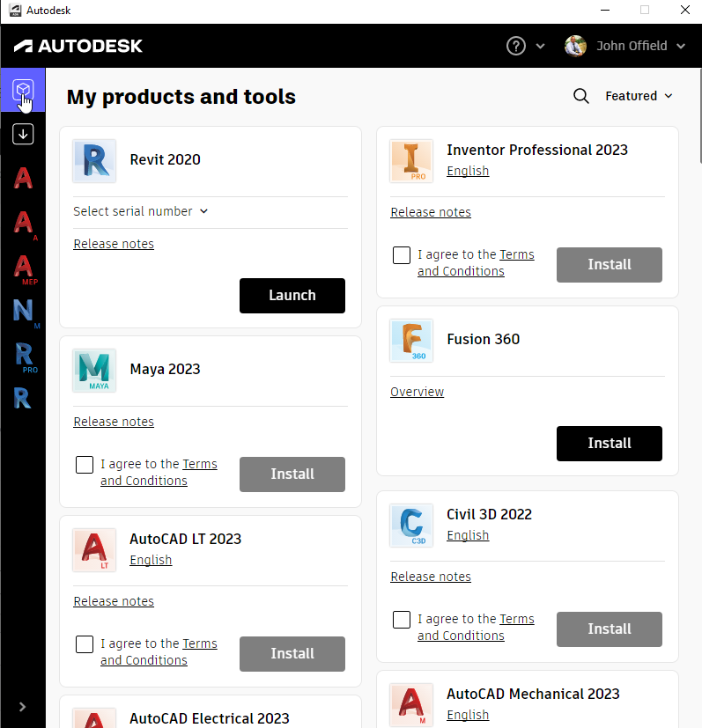
Task: Close the Autodesk window
Action: 684,11
